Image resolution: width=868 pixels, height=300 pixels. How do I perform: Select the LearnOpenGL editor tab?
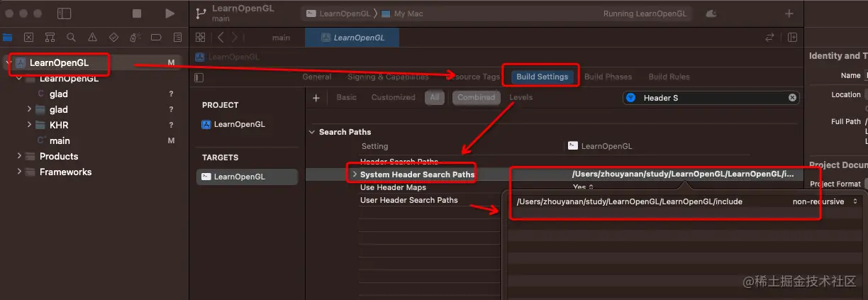352,38
